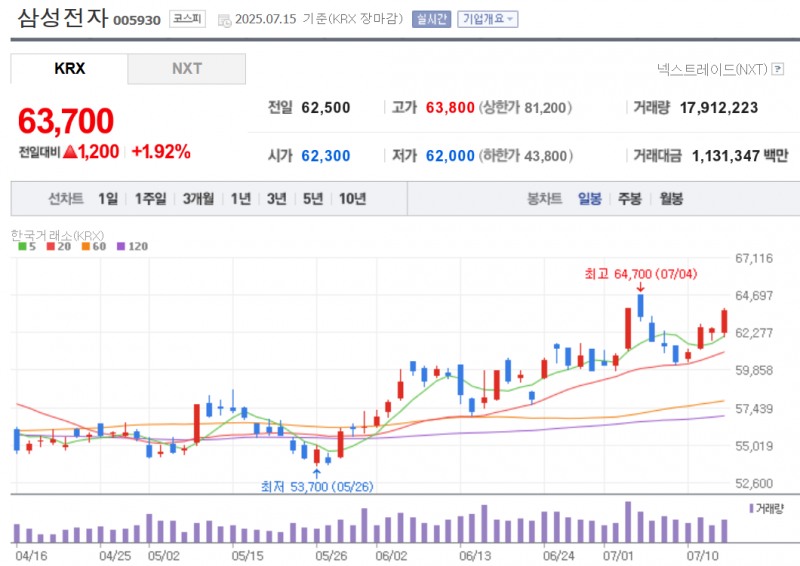Click the high price value 63,800
The width and height of the screenshot is (800, 566).
tap(450, 108)
